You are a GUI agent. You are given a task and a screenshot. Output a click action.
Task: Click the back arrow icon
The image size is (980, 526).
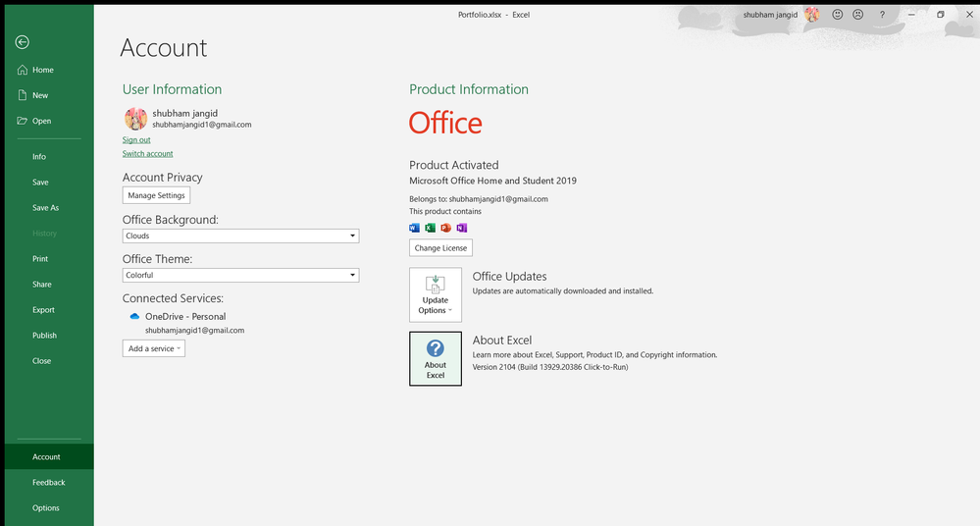pos(22,42)
